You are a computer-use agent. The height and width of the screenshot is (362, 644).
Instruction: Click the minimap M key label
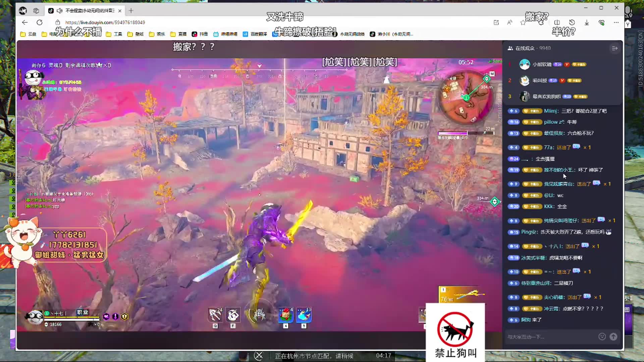[x=492, y=74]
